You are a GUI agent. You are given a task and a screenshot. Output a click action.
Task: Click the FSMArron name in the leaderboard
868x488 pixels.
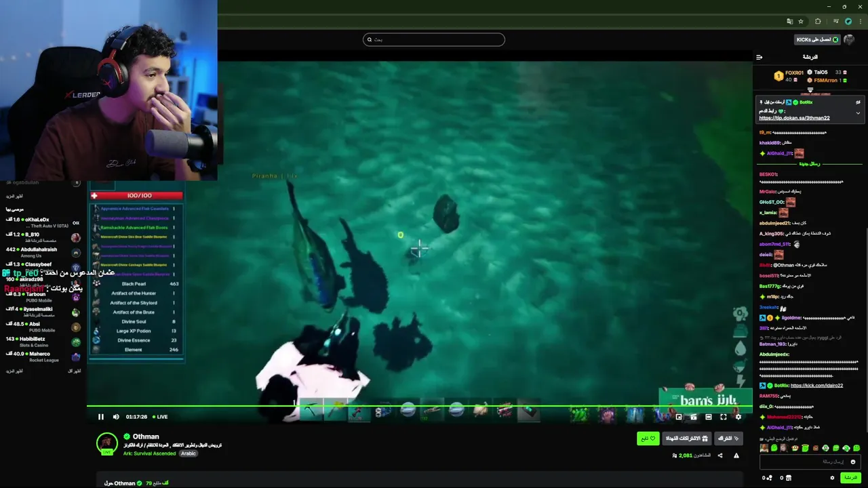(826, 80)
